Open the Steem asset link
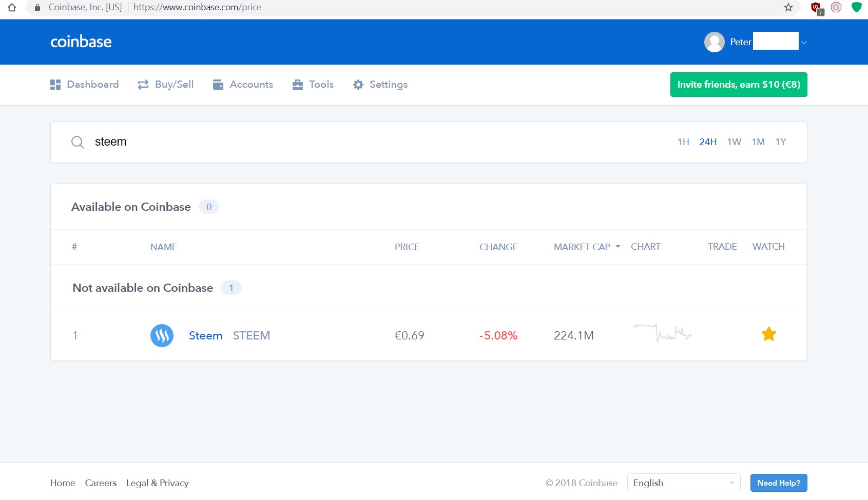The height and width of the screenshot is (500, 868). tap(205, 335)
